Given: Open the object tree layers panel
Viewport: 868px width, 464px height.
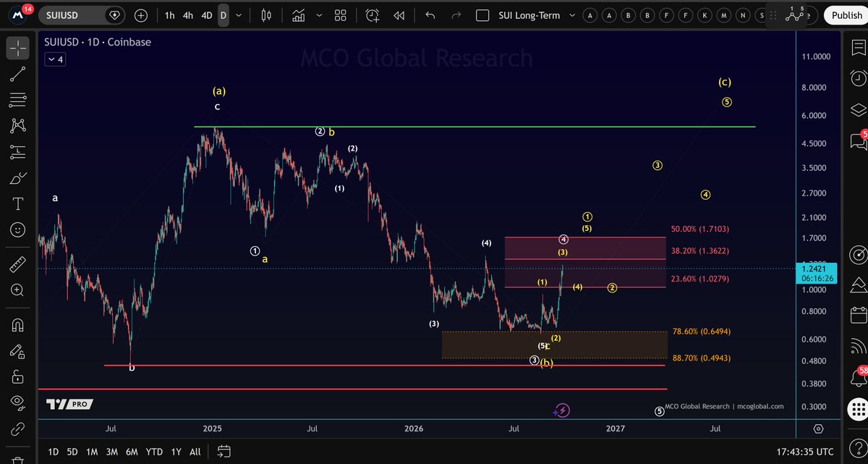Looking at the screenshot, I should point(858,109).
